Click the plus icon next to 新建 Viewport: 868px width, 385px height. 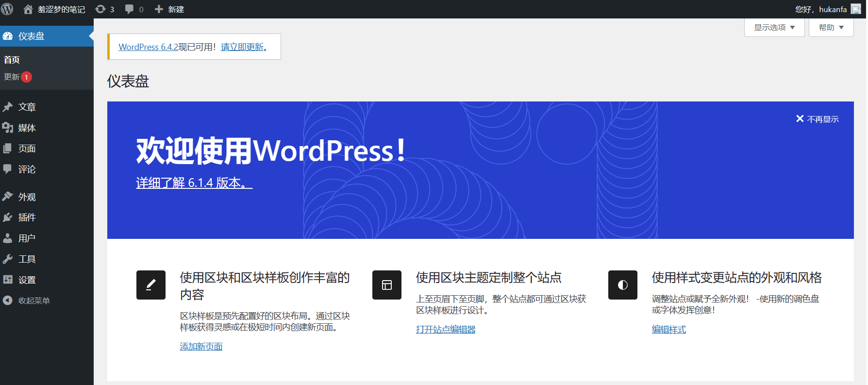click(x=159, y=9)
